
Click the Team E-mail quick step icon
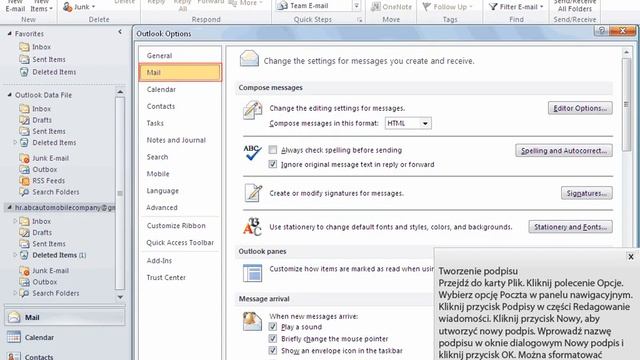[282, 5]
